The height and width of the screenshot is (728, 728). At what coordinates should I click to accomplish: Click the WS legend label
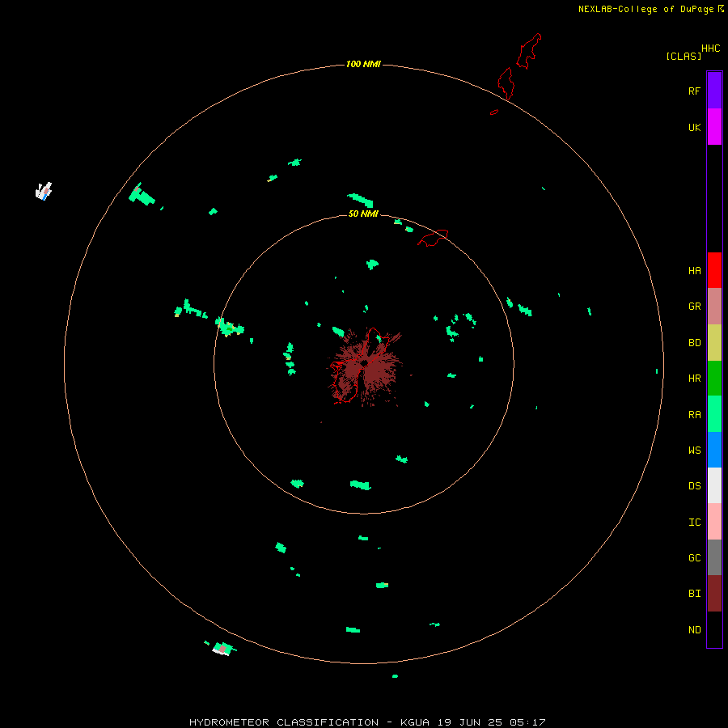[x=695, y=450]
